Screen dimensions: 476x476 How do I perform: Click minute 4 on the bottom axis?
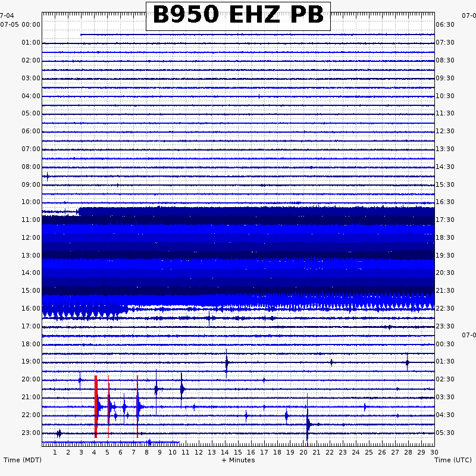tap(94, 452)
